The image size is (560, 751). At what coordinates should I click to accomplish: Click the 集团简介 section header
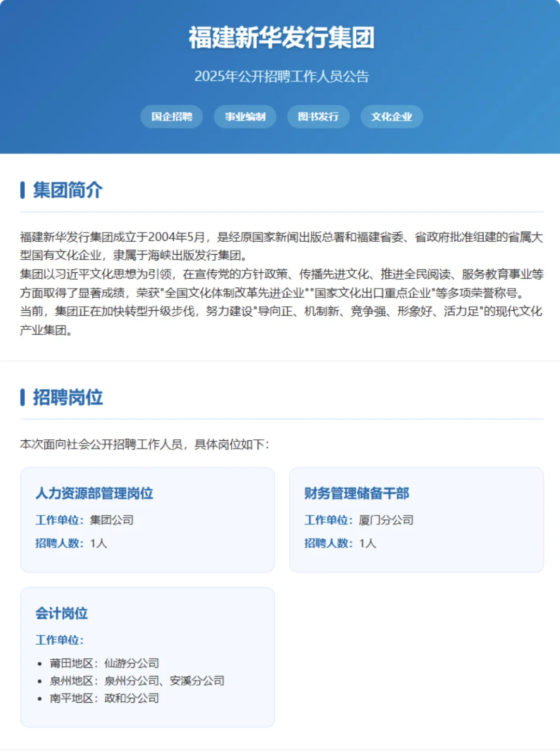pyautogui.click(x=68, y=190)
